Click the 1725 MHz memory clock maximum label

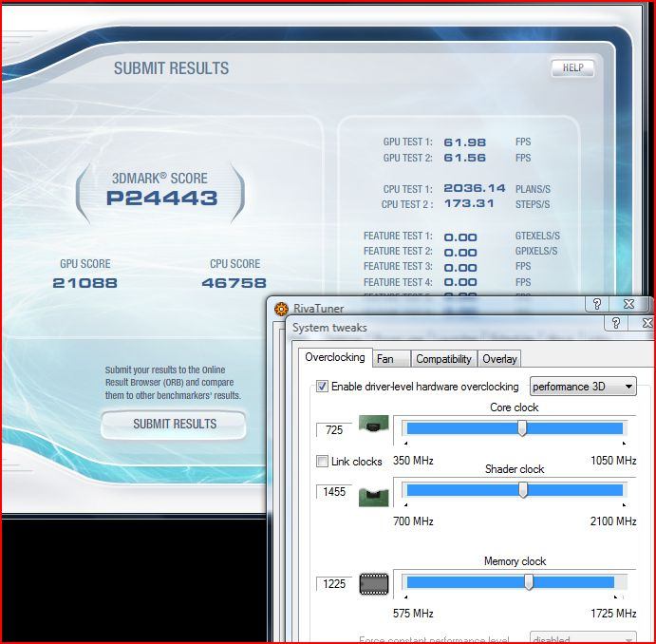pyautogui.click(x=613, y=614)
